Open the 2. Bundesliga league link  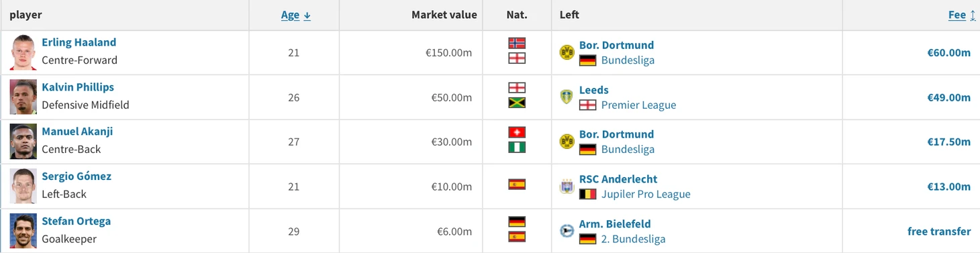(633, 239)
